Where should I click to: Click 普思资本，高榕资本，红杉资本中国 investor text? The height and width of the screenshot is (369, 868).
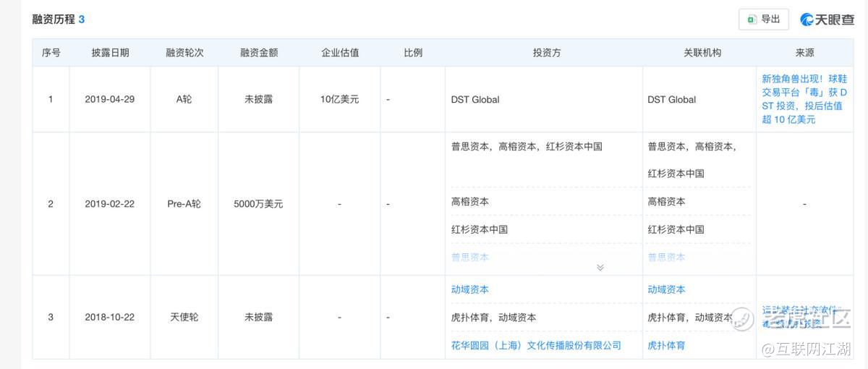(x=527, y=146)
